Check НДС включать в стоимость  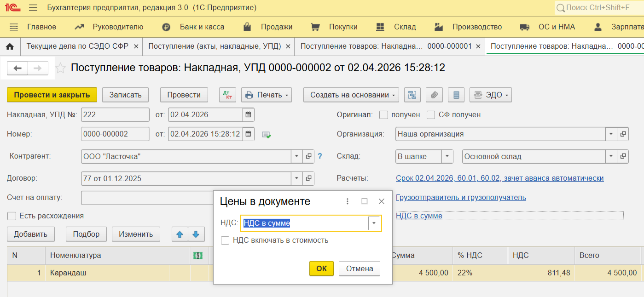(225, 240)
